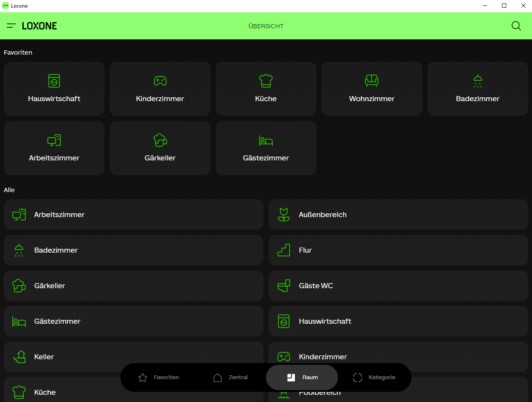Click the star icon in bottom navigation

(143, 377)
